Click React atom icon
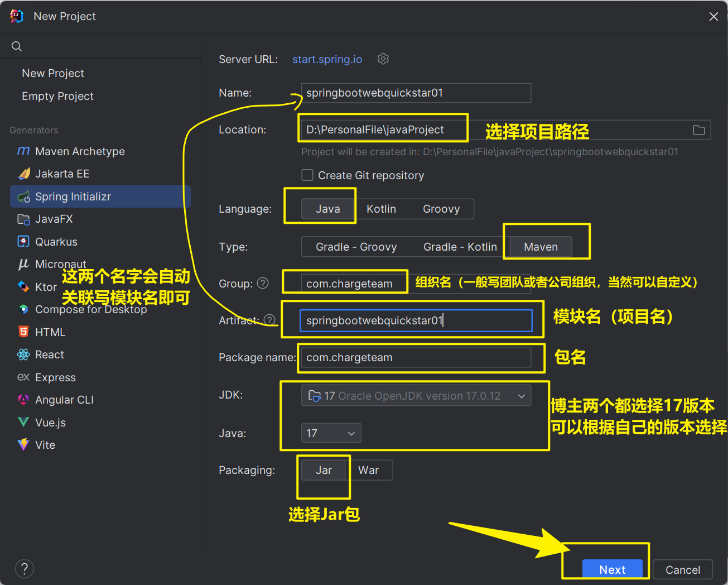728x585 pixels. [23, 354]
